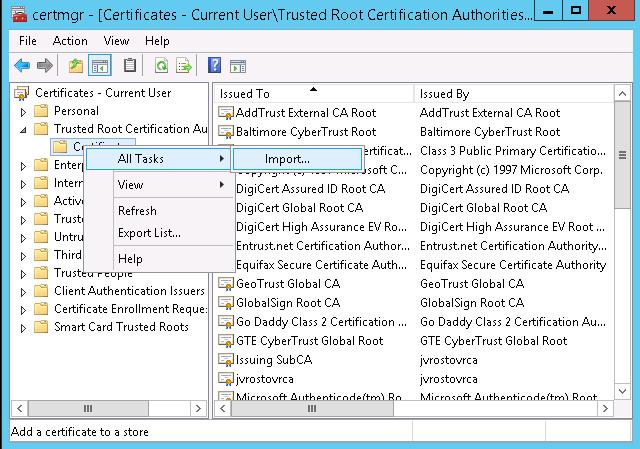
Task: Click the GeoTrust Global CA certificate icon
Action: pos(226,284)
